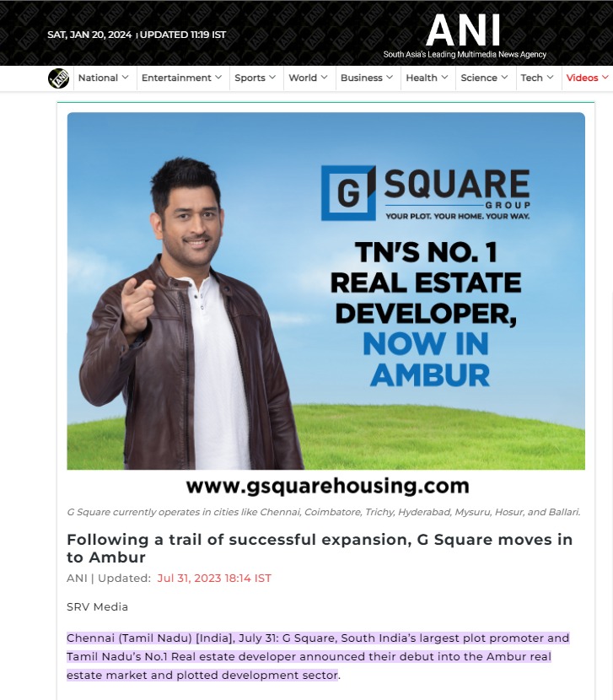613x700 pixels.
Task: Expand the Science chevron arrow
Action: pos(504,78)
